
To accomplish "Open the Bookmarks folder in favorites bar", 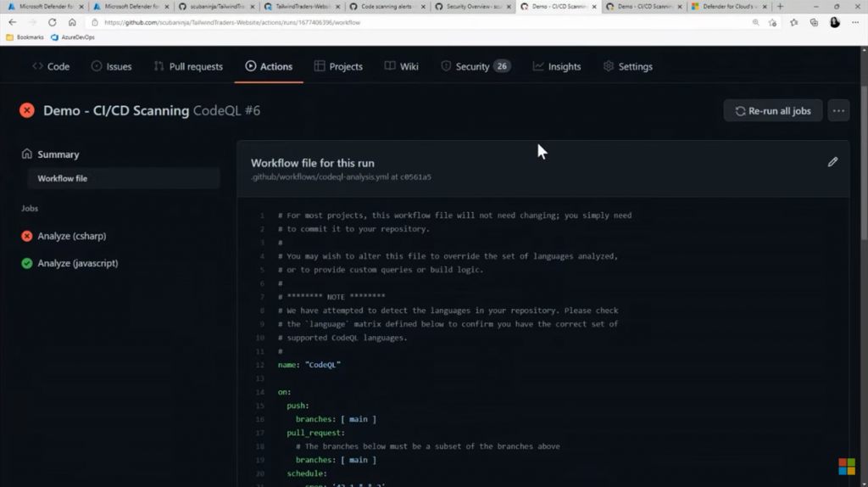I will (25, 37).
